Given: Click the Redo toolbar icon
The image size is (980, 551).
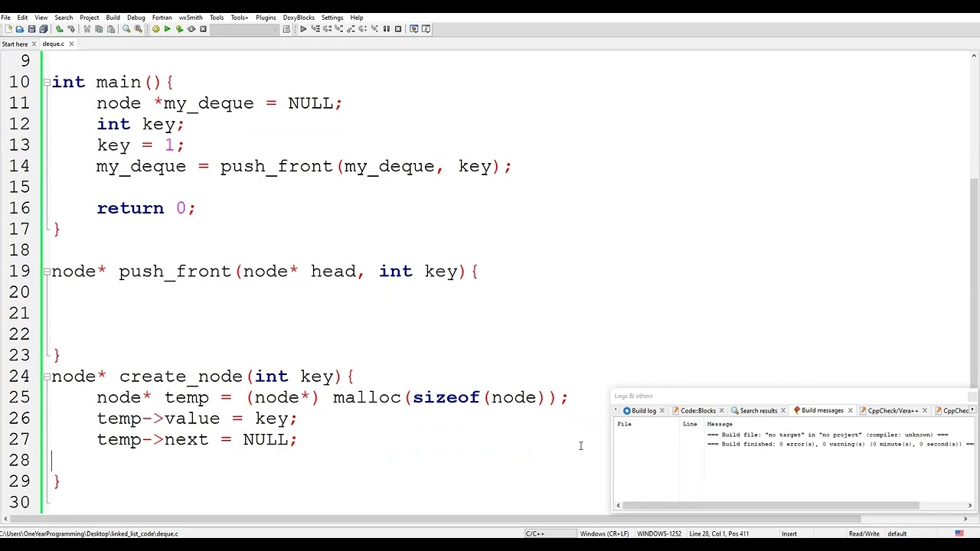Looking at the screenshot, I should click(x=71, y=29).
